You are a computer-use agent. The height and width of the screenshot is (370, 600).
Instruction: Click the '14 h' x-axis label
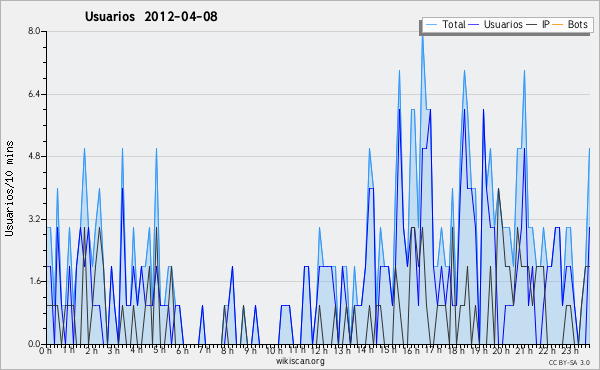[x=364, y=350]
